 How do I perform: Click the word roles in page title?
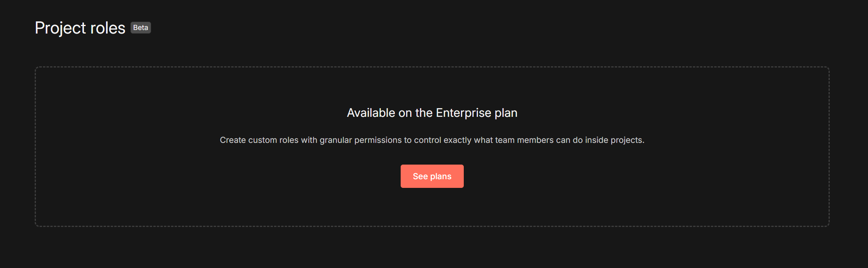108,28
